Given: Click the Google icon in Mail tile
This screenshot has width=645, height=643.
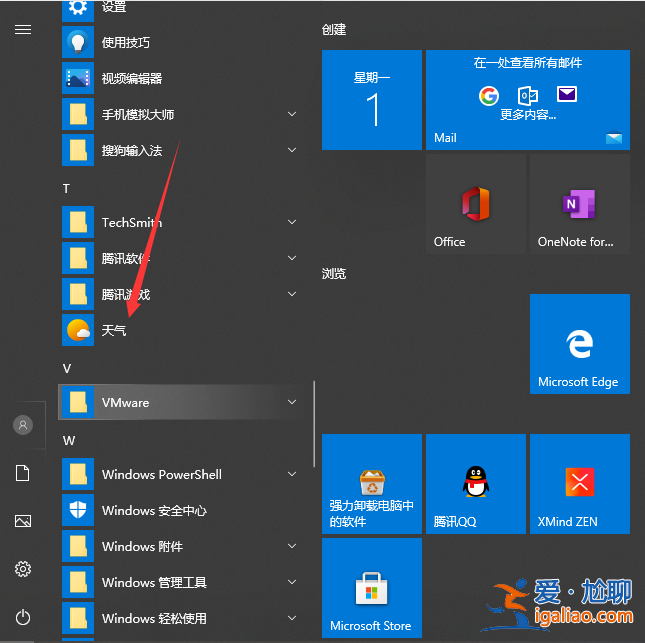Looking at the screenshot, I should [x=489, y=96].
